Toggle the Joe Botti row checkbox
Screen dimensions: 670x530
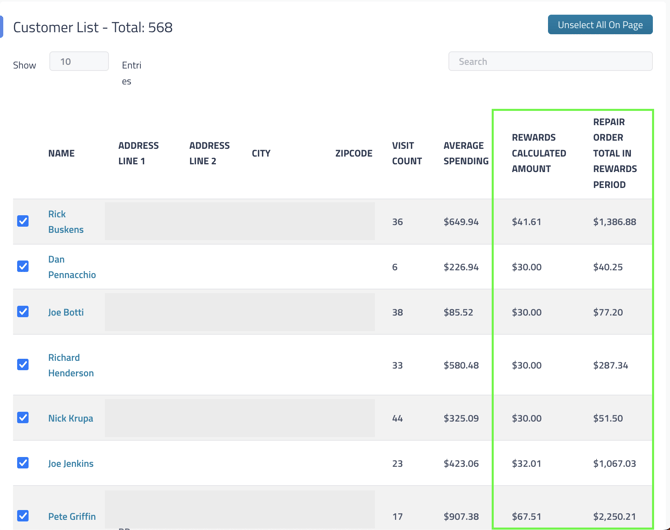click(x=23, y=312)
